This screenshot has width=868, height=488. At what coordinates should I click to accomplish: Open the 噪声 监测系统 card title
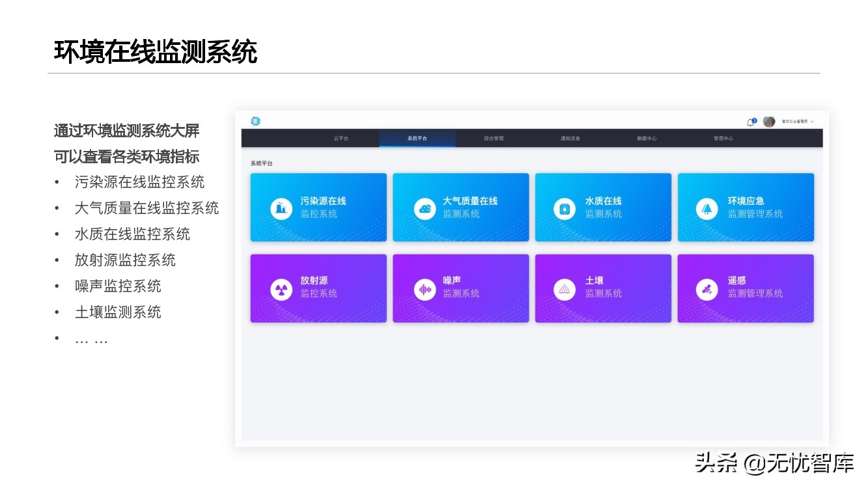click(461, 287)
